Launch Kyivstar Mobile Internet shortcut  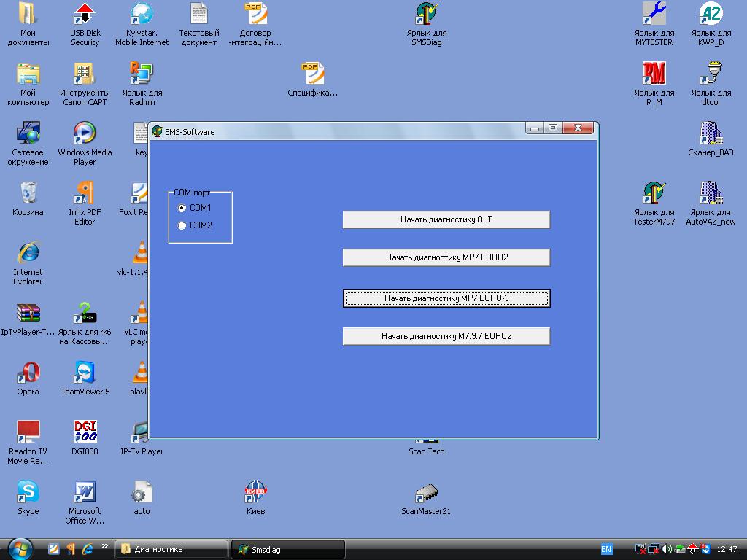pos(142,24)
